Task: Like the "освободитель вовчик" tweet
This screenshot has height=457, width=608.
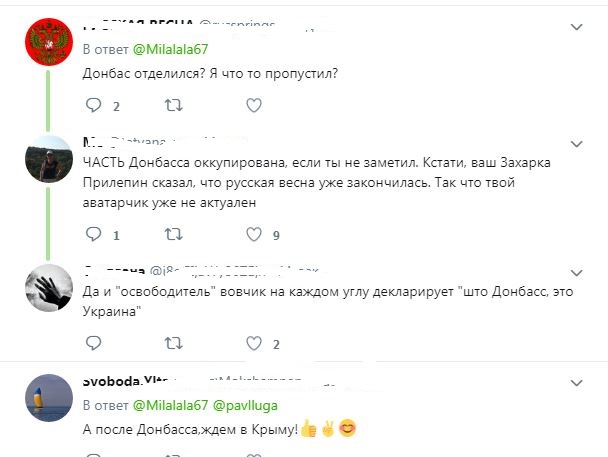Action: (x=253, y=343)
